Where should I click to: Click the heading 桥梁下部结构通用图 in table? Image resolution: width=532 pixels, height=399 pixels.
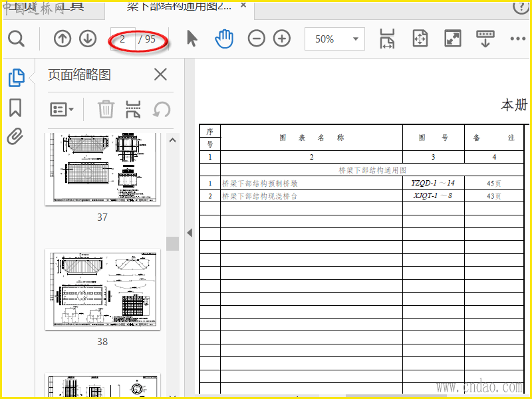[372, 170]
